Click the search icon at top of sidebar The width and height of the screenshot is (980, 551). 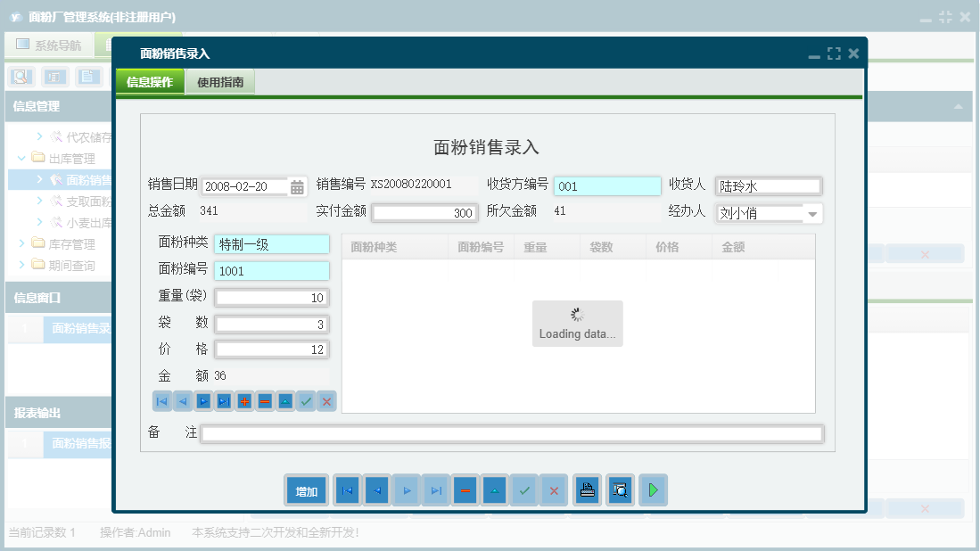20,77
